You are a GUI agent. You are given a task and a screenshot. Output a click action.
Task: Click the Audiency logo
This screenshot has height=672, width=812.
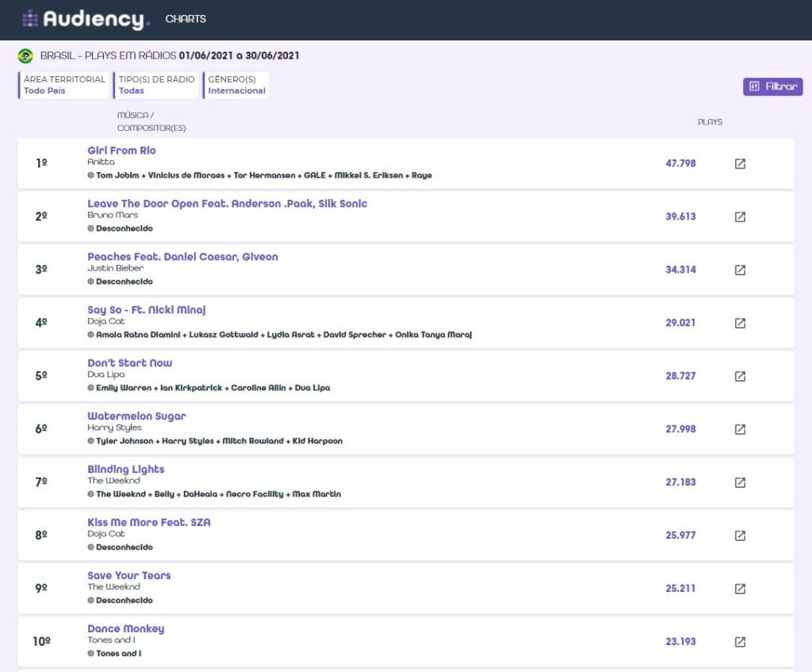pyautogui.click(x=86, y=19)
